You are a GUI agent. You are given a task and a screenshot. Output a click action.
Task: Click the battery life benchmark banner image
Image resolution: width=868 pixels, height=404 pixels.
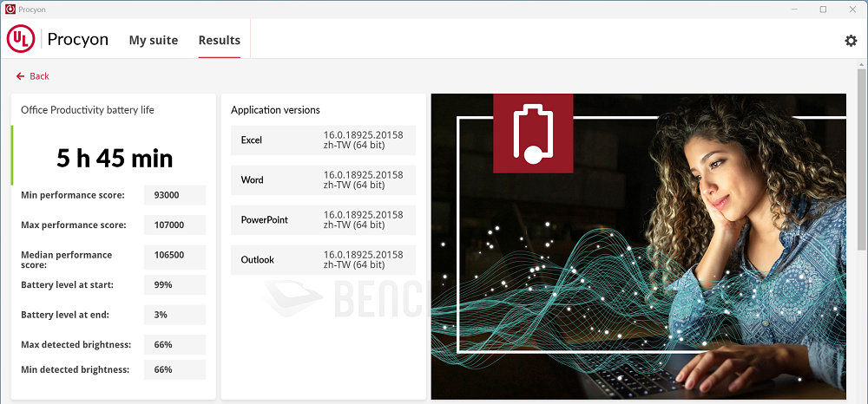pos(638,246)
